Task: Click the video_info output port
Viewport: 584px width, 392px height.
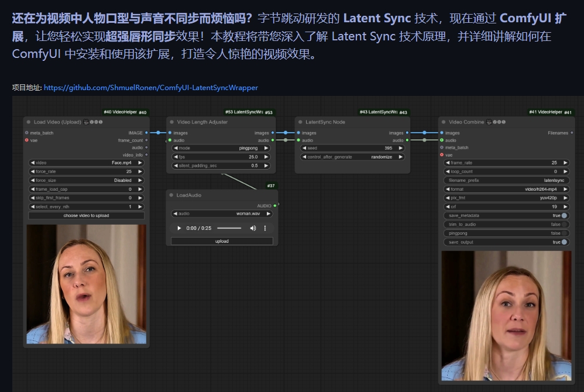Action: pos(146,154)
